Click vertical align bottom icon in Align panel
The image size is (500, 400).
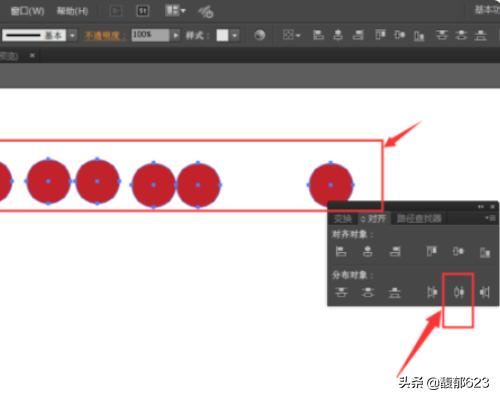click(485, 252)
